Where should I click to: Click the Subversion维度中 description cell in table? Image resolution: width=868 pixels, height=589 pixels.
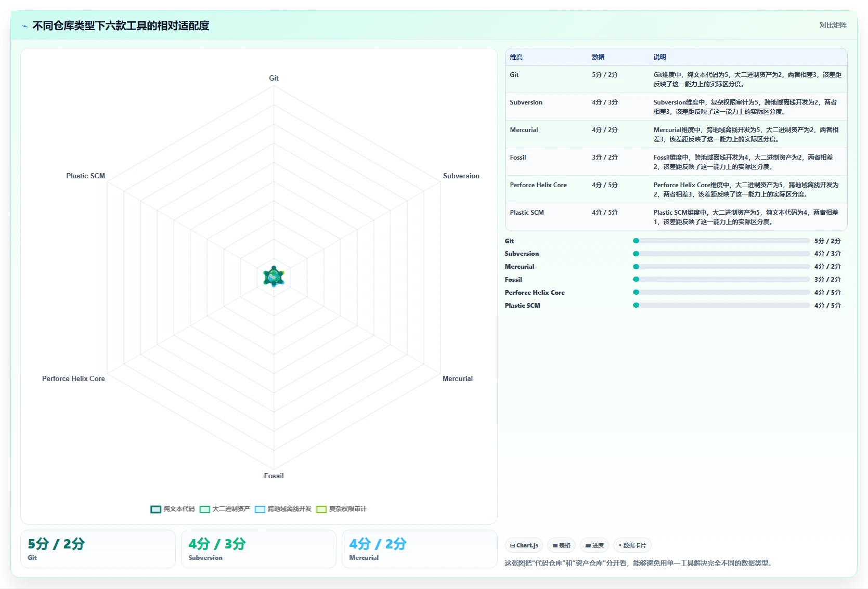click(748, 107)
